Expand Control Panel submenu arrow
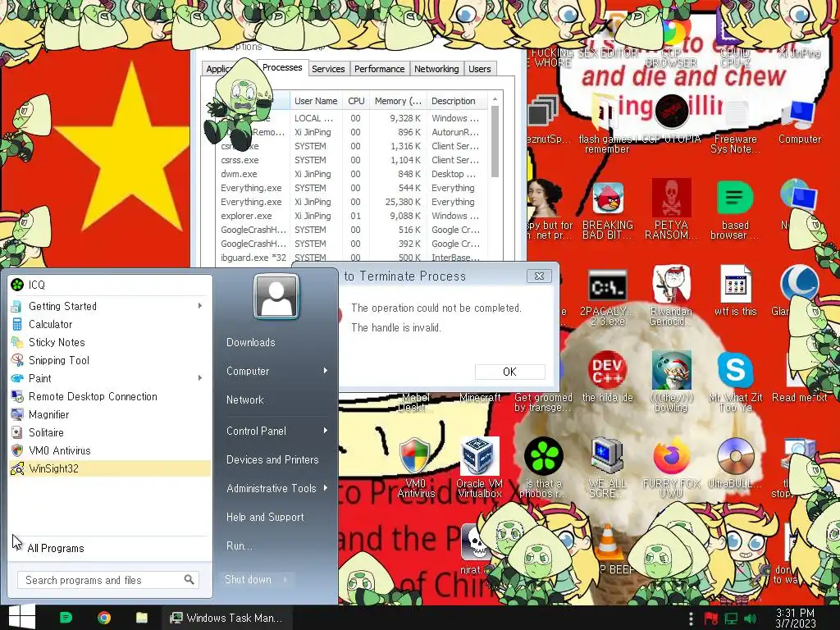Image resolution: width=840 pixels, height=630 pixels. (325, 431)
